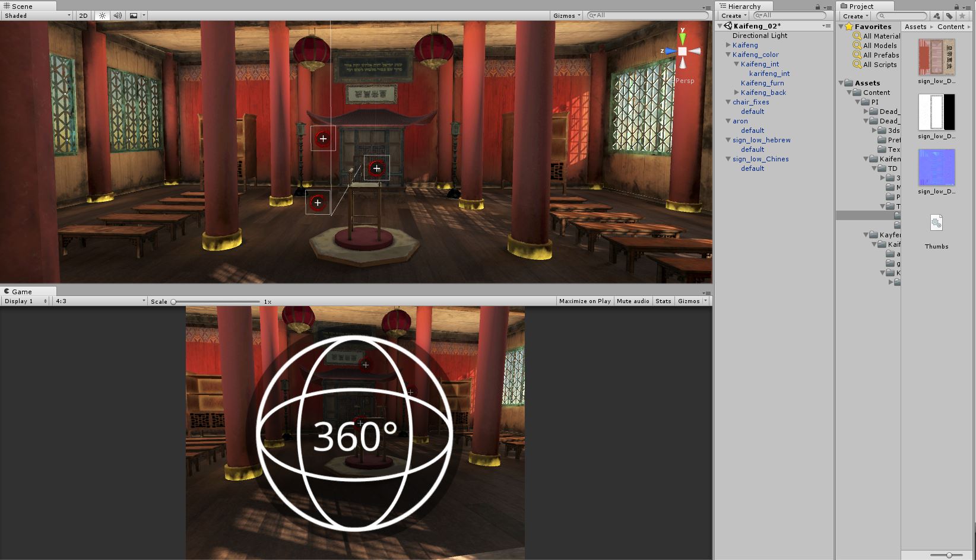
Task: Collapse the Kaifeng_02 scene
Action: 720,26
